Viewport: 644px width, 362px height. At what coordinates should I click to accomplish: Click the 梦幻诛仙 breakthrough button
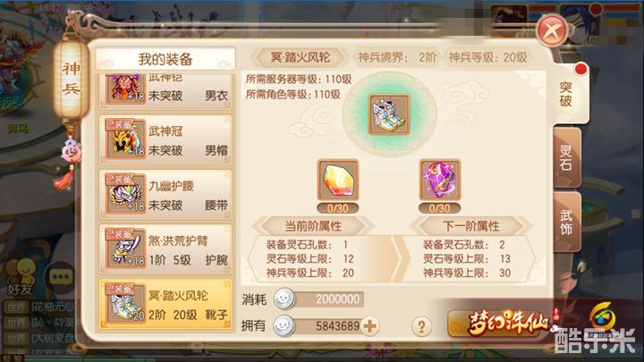[497, 324]
